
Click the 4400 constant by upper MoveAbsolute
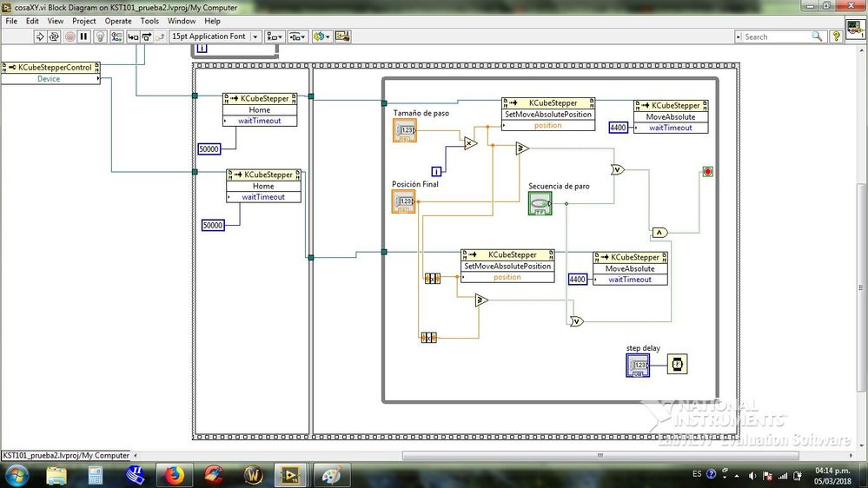click(619, 128)
